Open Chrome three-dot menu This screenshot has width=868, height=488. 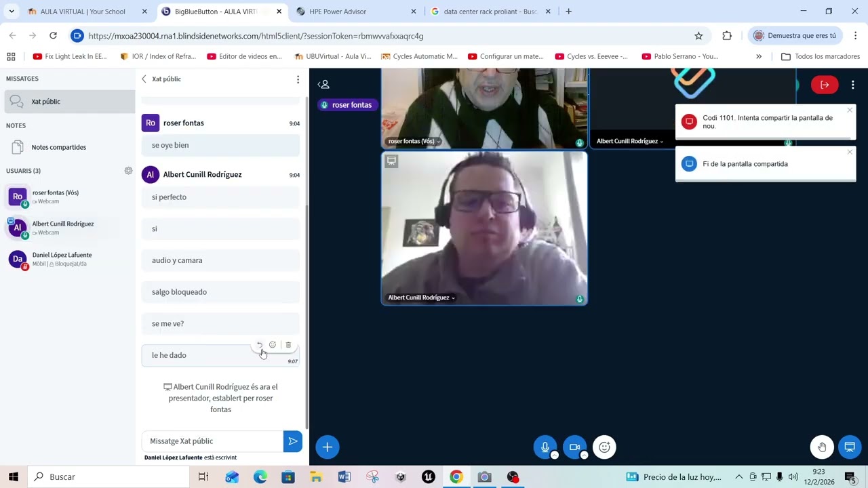[x=855, y=36]
